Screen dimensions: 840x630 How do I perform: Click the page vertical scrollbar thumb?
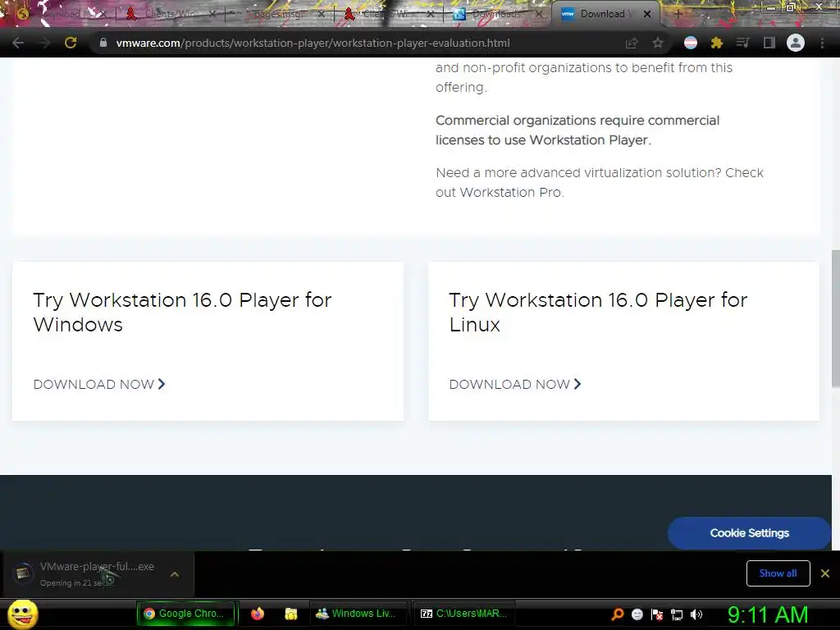click(x=835, y=318)
